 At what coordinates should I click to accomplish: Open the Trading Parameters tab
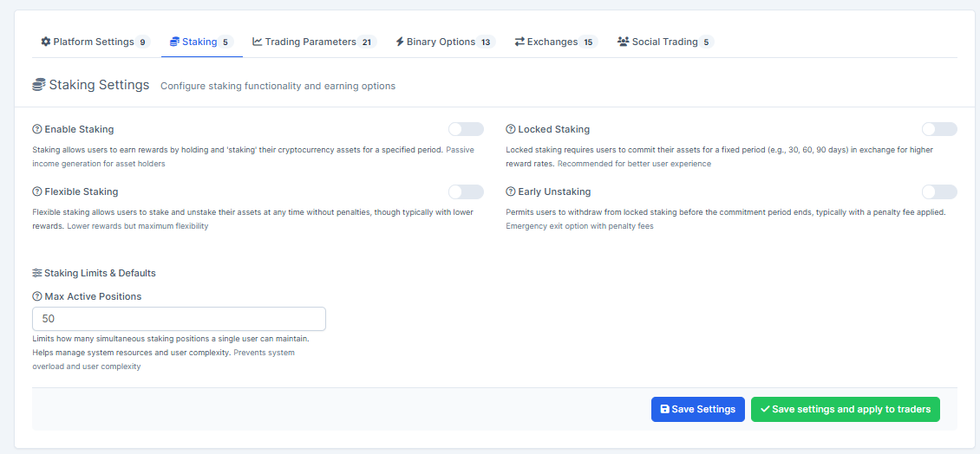pyautogui.click(x=312, y=42)
